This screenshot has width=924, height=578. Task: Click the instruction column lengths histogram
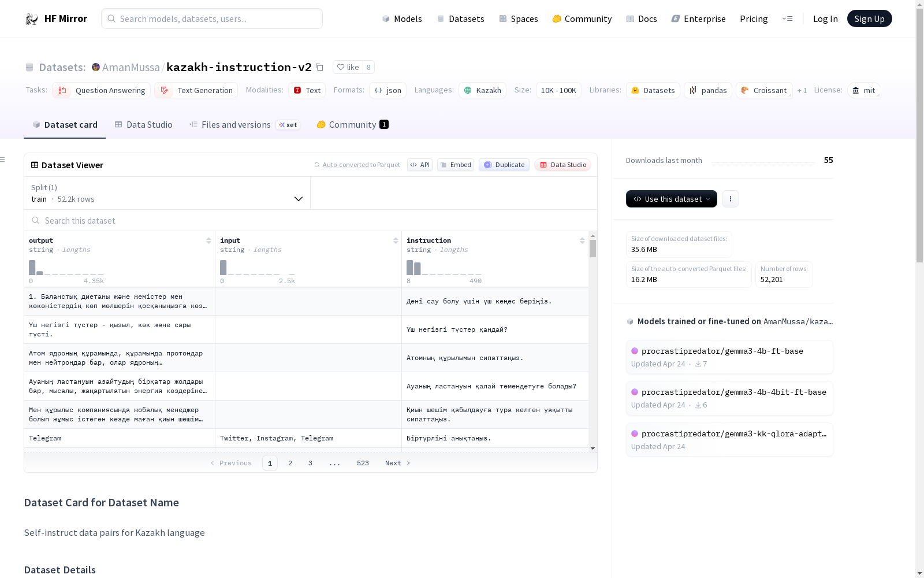(x=444, y=268)
